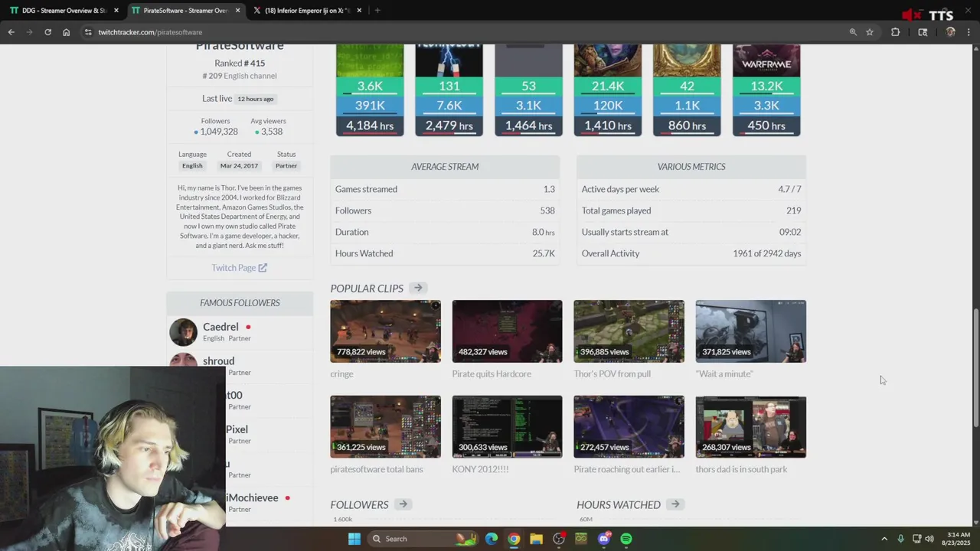This screenshot has height=551, width=980.
Task: Click the 'Usually starts stream at' row
Action: [x=691, y=232]
